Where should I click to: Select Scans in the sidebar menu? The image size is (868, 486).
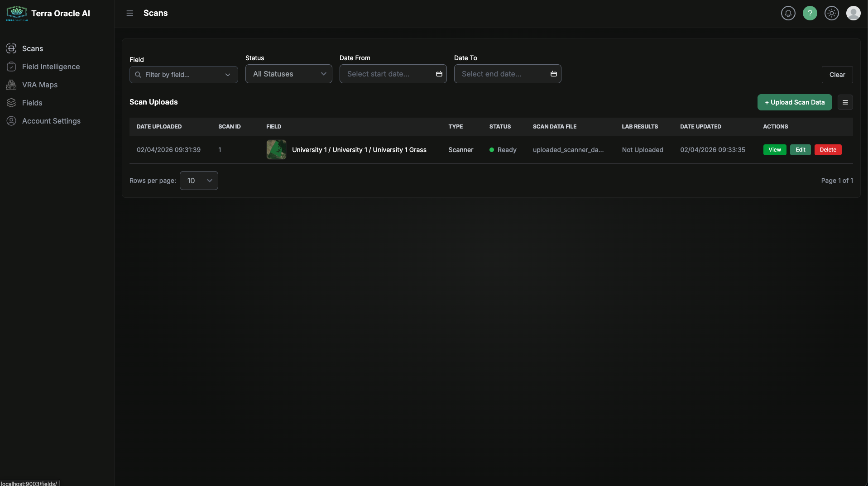[x=32, y=48]
